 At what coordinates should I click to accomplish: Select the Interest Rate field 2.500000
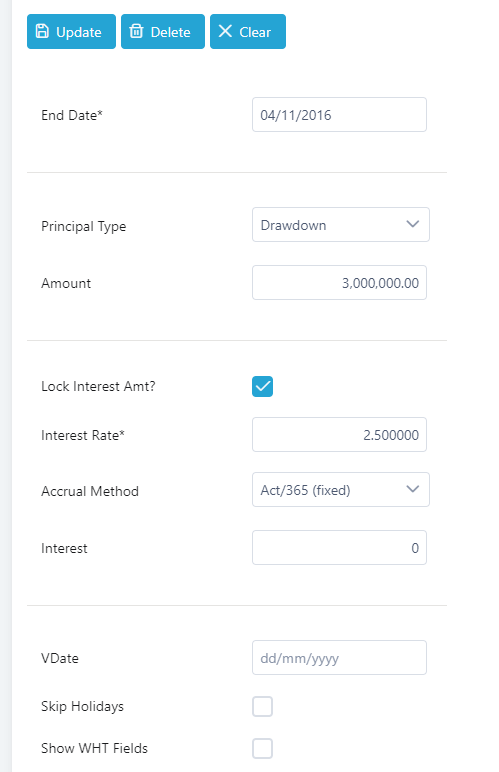(x=340, y=435)
